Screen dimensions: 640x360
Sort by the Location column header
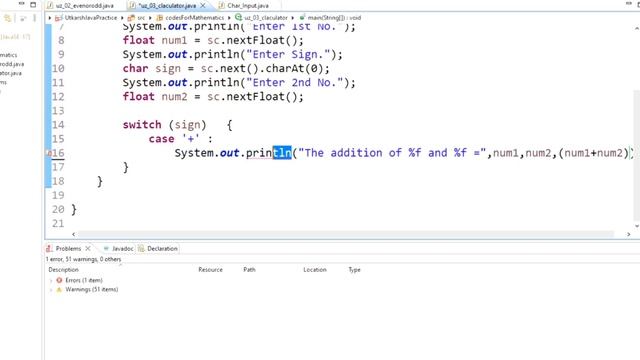[315, 269]
